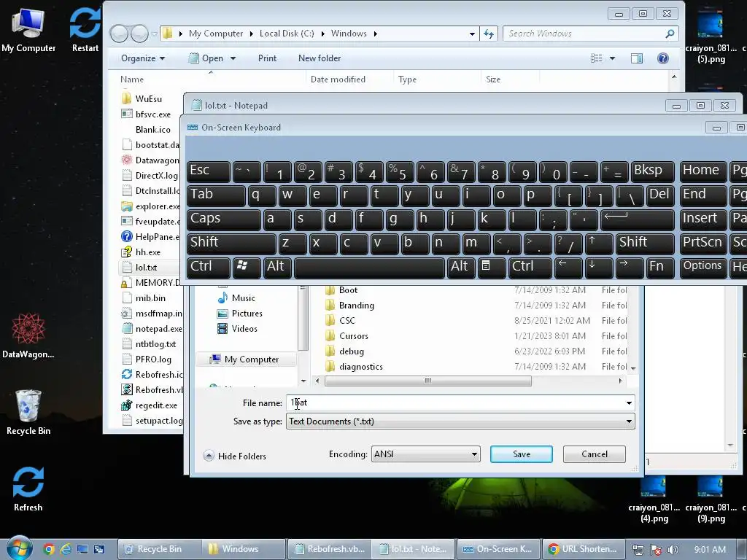The image size is (747, 560).
Task: Switch to Windows taskbar button
Action: click(244, 549)
